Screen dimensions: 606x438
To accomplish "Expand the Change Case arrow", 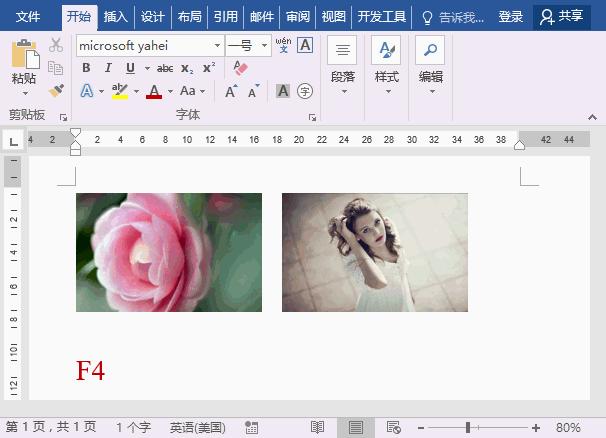I will coord(202,92).
